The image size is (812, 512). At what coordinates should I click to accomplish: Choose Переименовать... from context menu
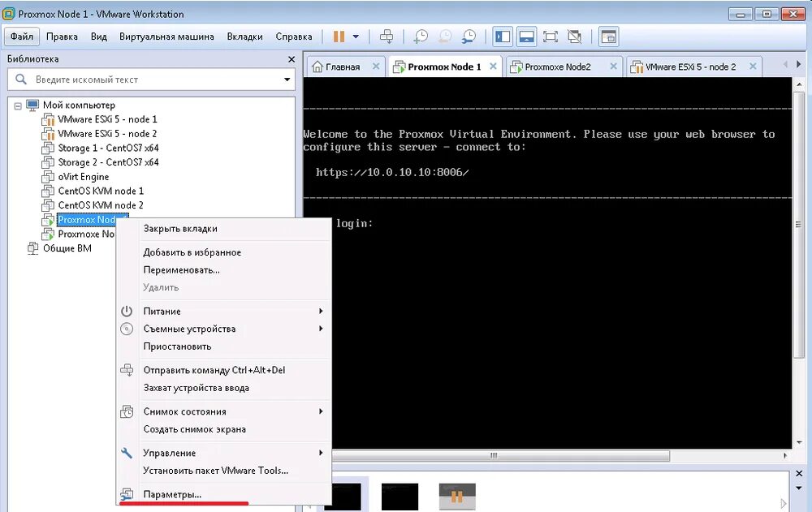(224, 269)
